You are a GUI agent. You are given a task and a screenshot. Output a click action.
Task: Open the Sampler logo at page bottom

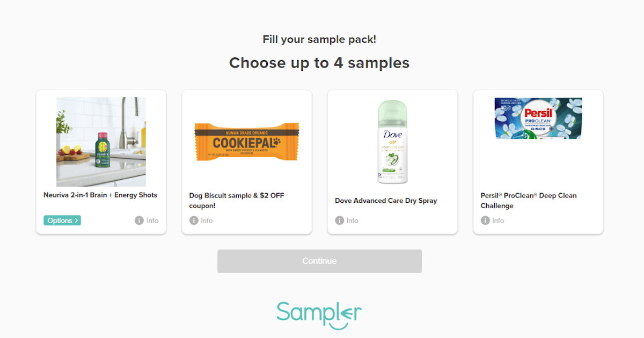point(319,314)
